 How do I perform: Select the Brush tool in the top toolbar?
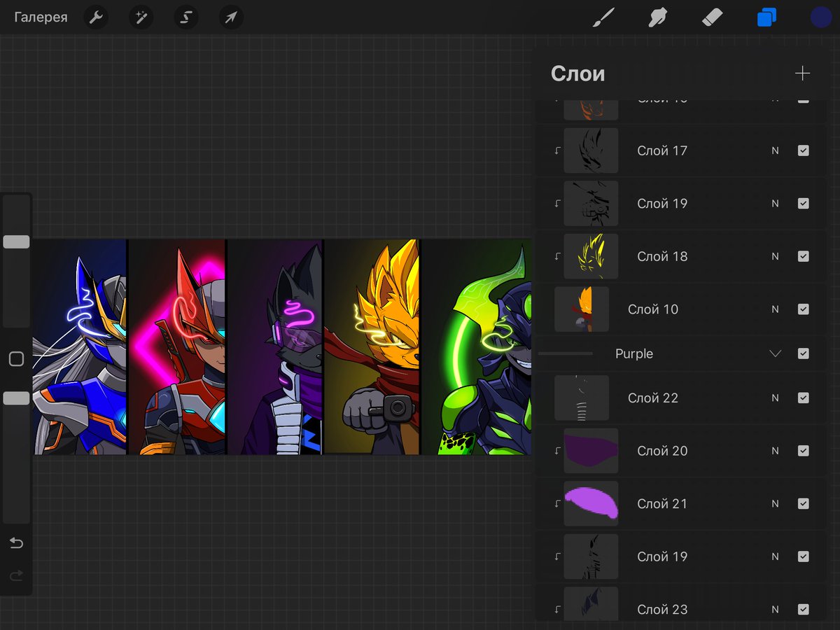click(603, 17)
